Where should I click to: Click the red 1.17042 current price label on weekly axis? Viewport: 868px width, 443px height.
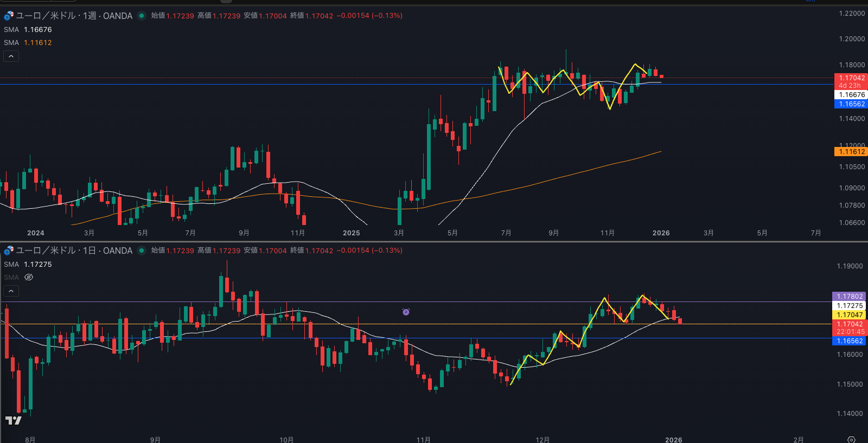click(x=851, y=78)
